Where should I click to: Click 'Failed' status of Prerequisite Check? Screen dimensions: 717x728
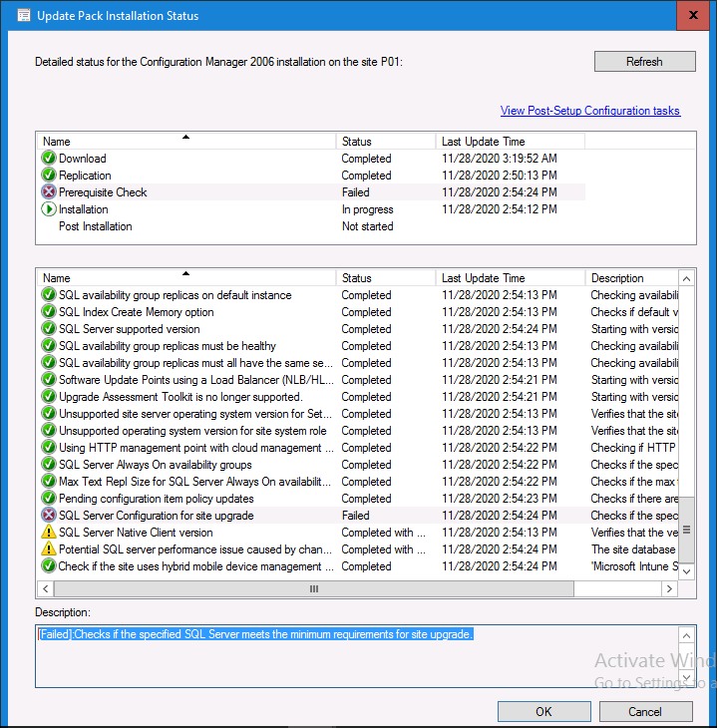point(356,192)
